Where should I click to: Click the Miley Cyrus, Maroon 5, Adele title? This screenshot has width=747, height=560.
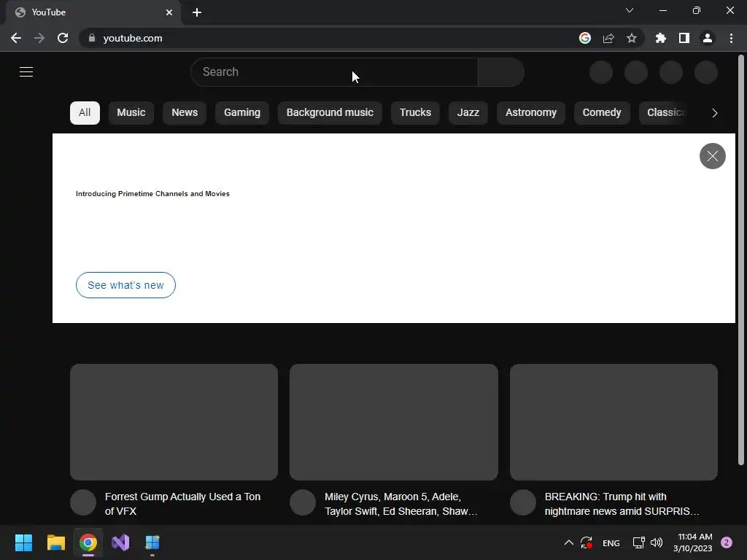[400, 504]
